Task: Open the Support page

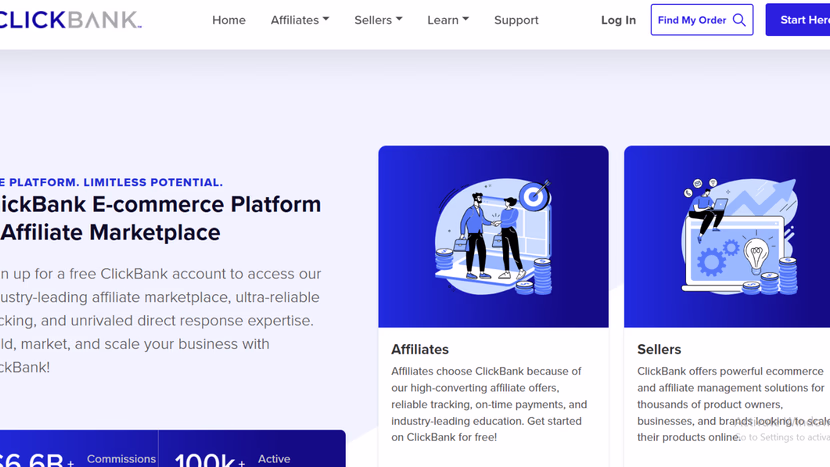Action: [x=516, y=20]
